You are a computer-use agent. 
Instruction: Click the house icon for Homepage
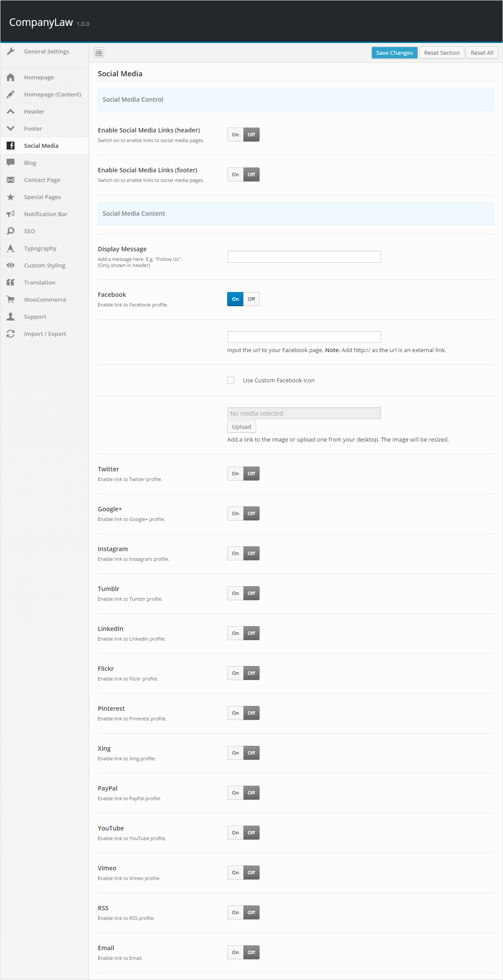11,77
